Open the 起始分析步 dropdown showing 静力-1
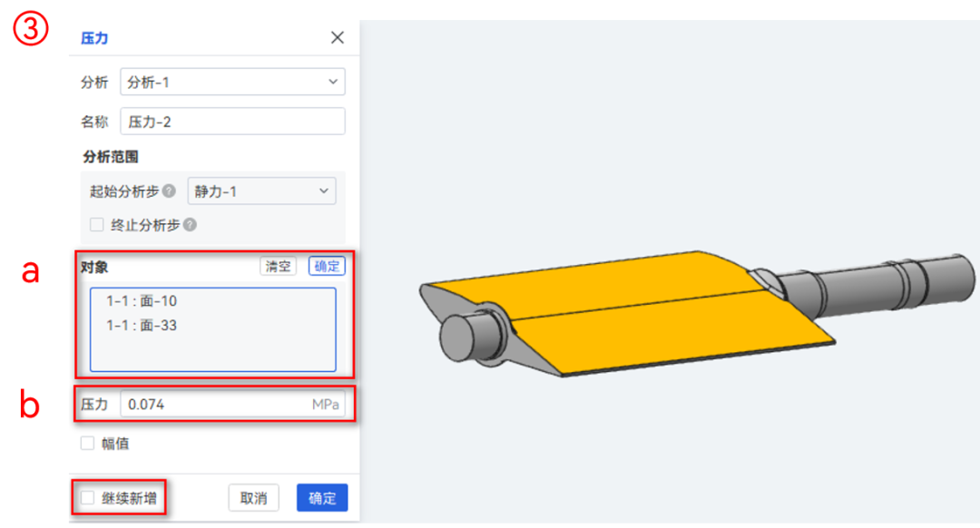The image size is (980, 528). point(261,191)
